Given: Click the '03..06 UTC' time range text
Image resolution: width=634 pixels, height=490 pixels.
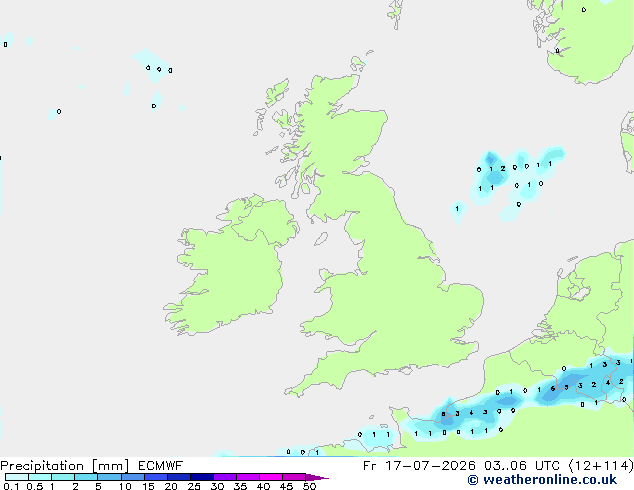Looking at the screenshot, I should tap(522, 466).
